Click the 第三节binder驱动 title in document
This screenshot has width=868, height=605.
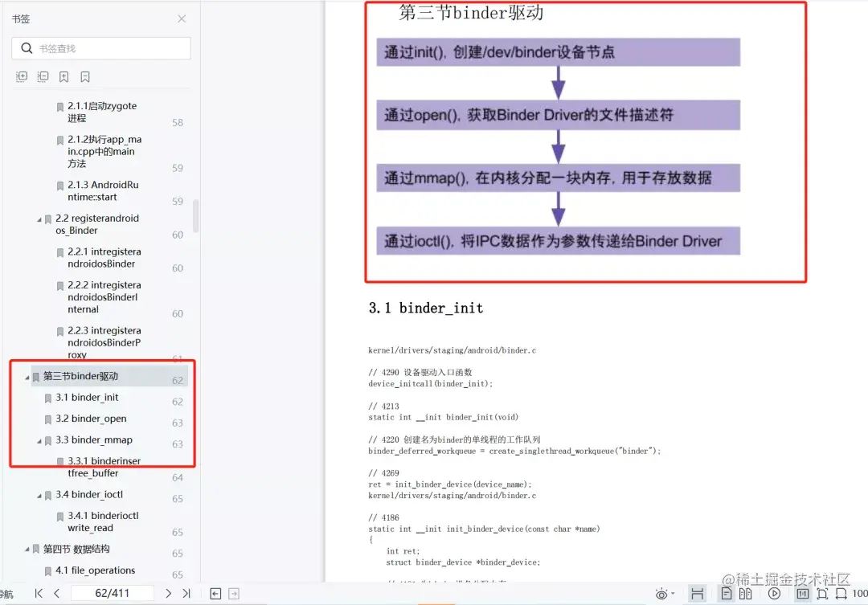[x=471, y=12]
